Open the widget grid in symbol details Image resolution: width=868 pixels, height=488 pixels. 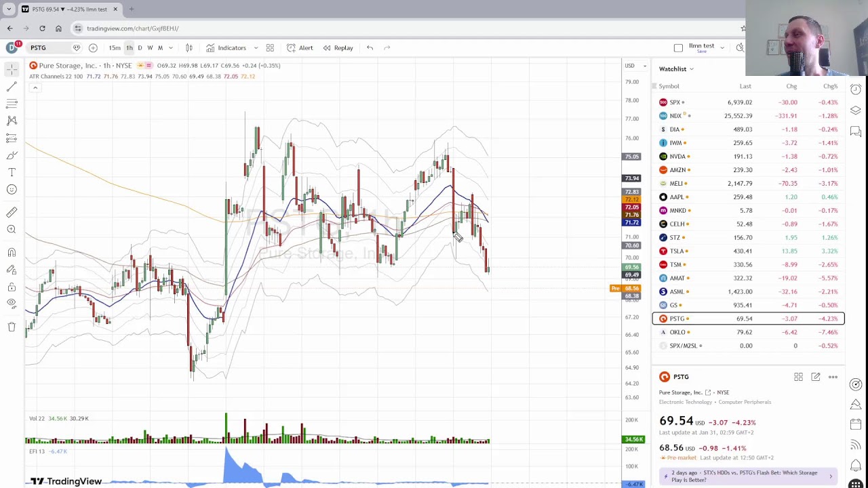[798, 377]
